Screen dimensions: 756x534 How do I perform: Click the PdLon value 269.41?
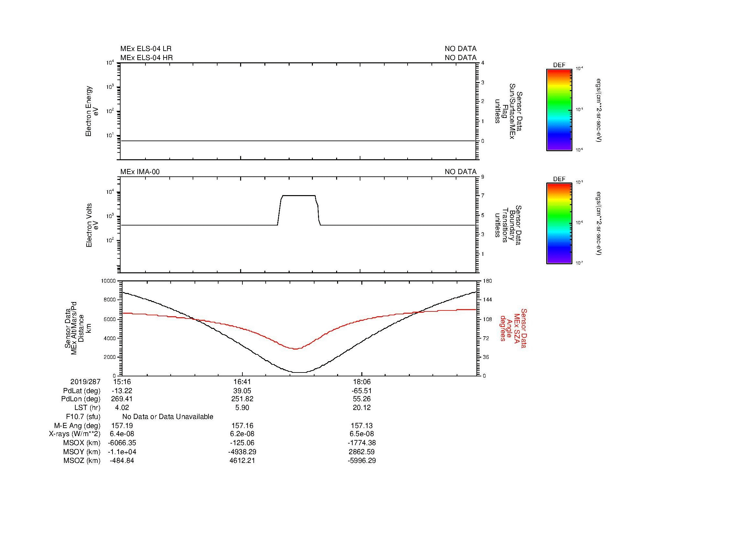[x=122, y=399]
